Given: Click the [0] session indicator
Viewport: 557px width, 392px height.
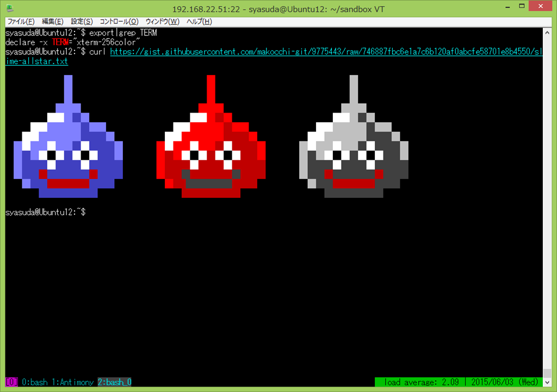Looking at the screenshot, I should (11, 382).
